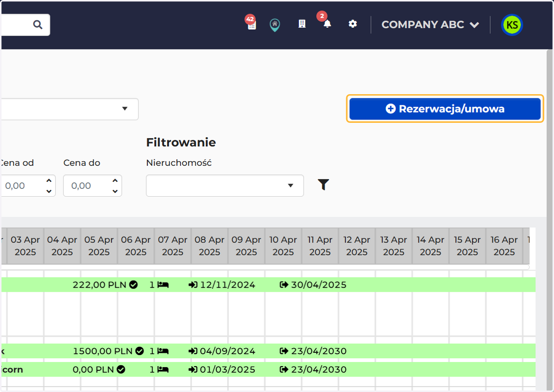This screenshot has width=554, height=392.
Task: Click check-in date 01/03/2025
Action: click(228, 370)
